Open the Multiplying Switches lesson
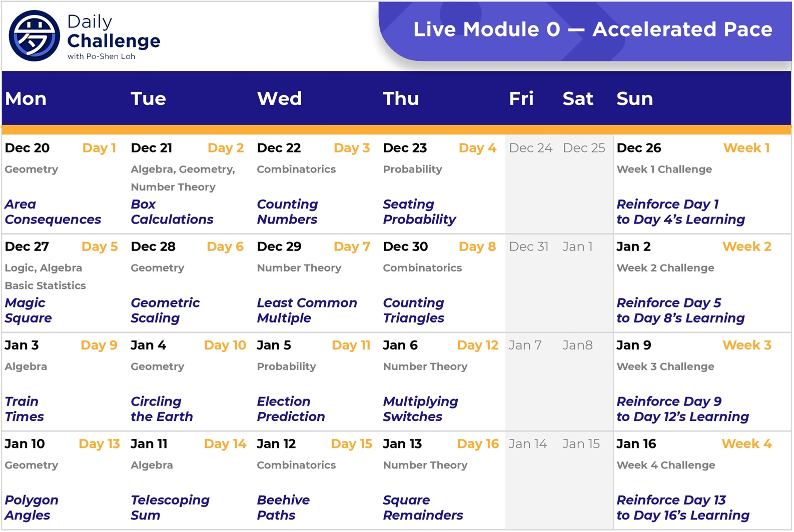Screen dimensions: 794x532 point(420,409)
